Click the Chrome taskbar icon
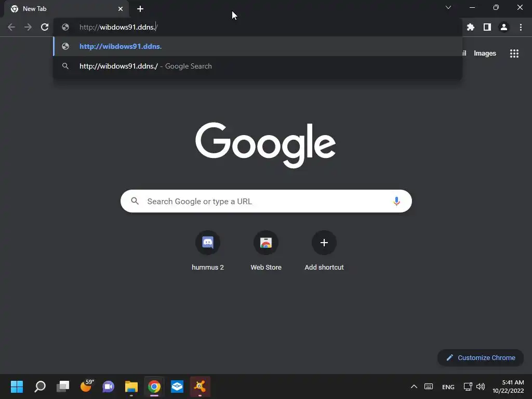Screen dimensions: 532x399 point(154,387)
